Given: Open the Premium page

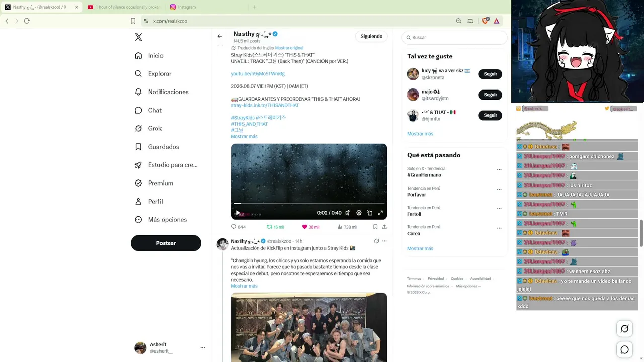Looking at the screenshot, I should tap(154, 183).
